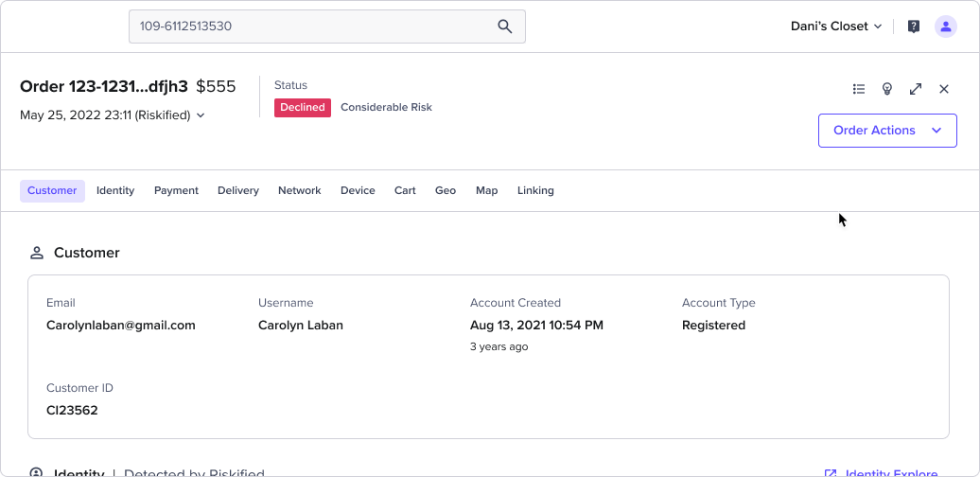Open the user profile avatar

click(x=946, y=26)
